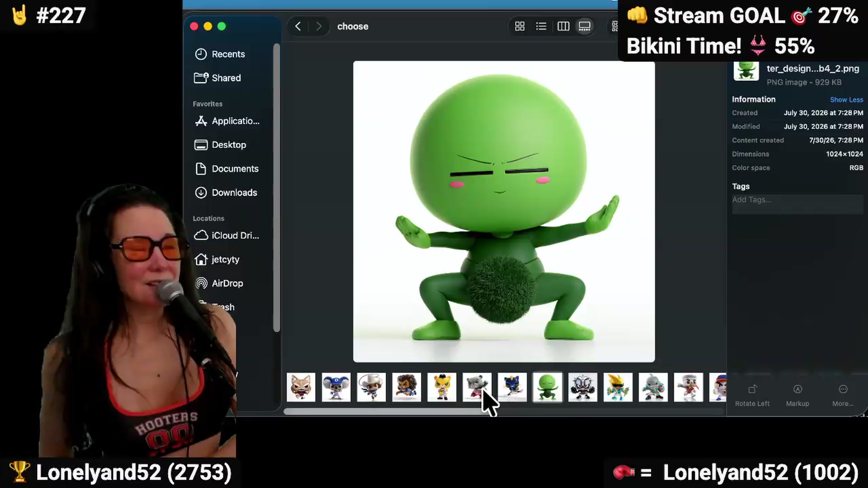Viewport: 868px width, 488px height.
Task: Select the white bird character thumbnail
Action: (x=689, y=387)
